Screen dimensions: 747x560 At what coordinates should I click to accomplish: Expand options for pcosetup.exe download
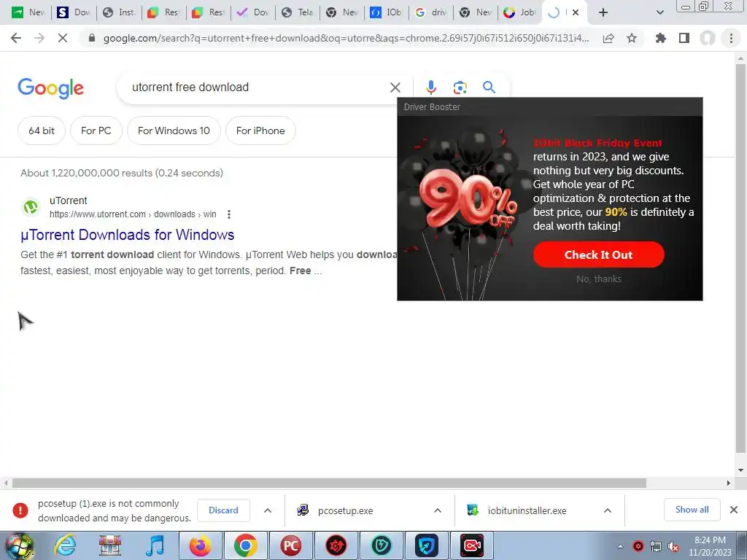tap(438, 510)
